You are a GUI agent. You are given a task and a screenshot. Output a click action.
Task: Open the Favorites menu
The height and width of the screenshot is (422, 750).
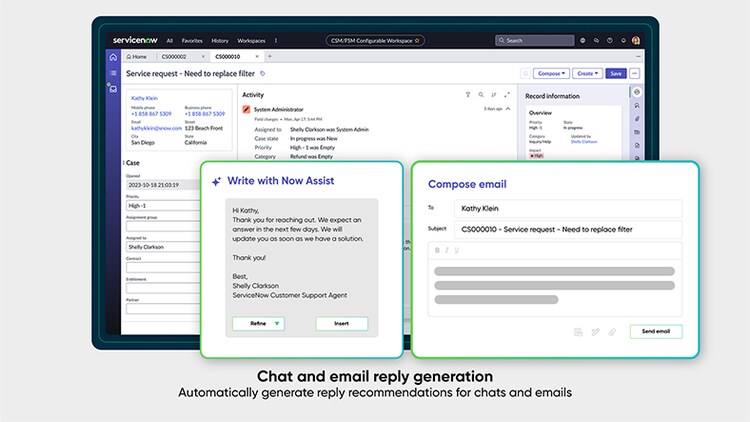coord(192,41)
